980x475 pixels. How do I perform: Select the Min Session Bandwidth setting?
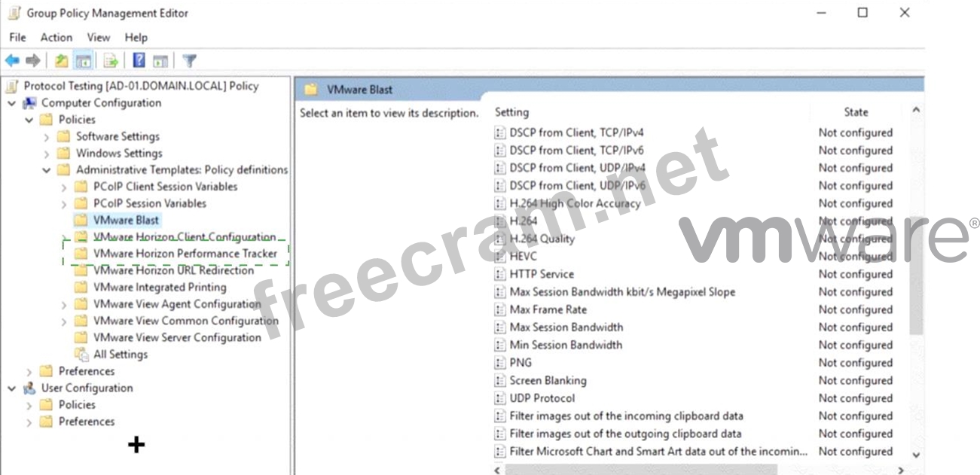566,345
